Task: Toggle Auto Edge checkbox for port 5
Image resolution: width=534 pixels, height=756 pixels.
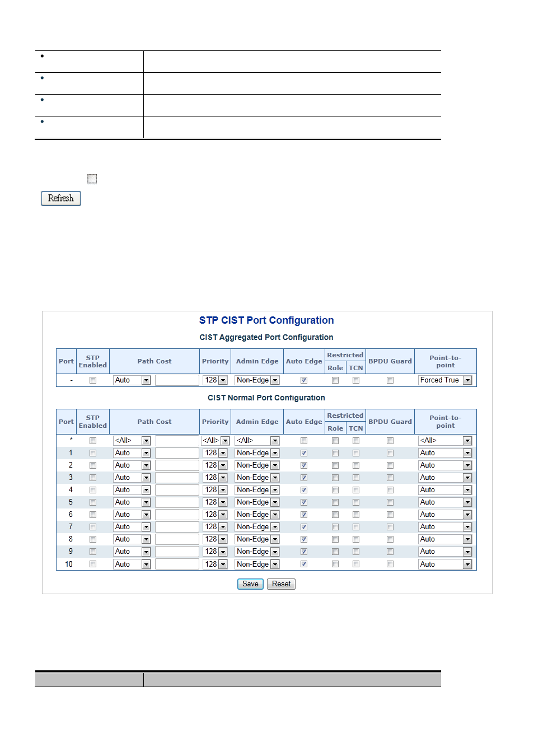Action: [304, 502]
